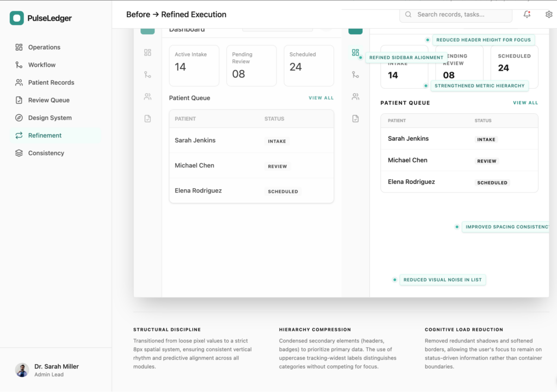Open Operations in the sidebar
The image size is (557, 392).
(55, 47)
